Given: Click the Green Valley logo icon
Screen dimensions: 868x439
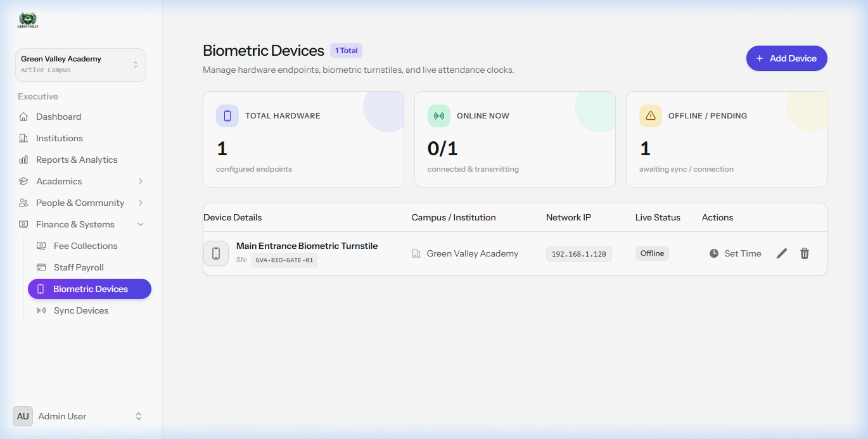Looking at the screenshot, I should 28,21.
